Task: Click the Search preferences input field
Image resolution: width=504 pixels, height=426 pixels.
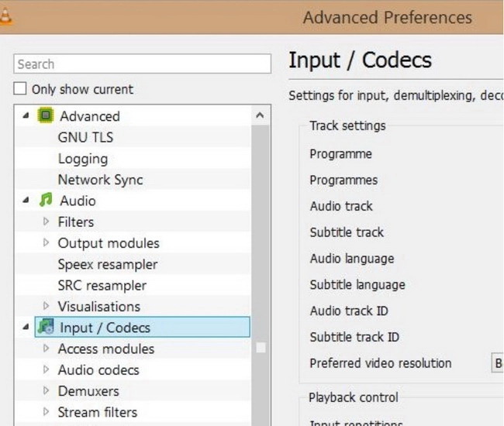Action: click(143, 64)
